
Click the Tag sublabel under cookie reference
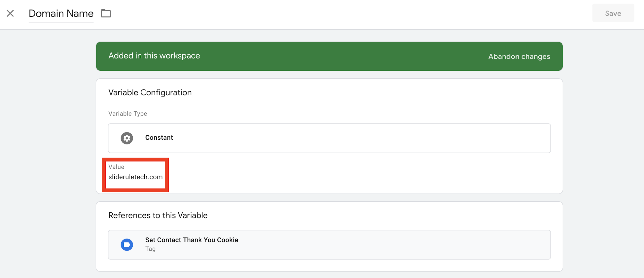tap(150, 249)
